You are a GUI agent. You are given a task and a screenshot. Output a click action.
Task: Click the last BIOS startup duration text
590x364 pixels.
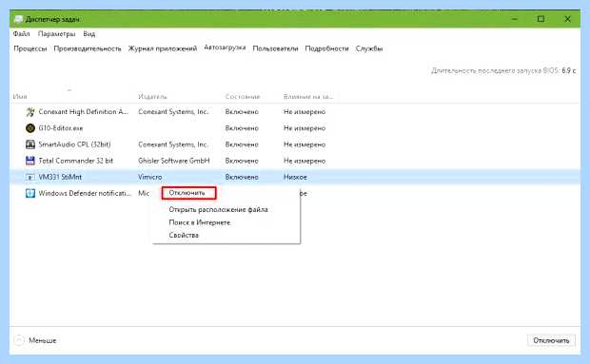click(x=503, y=70)
